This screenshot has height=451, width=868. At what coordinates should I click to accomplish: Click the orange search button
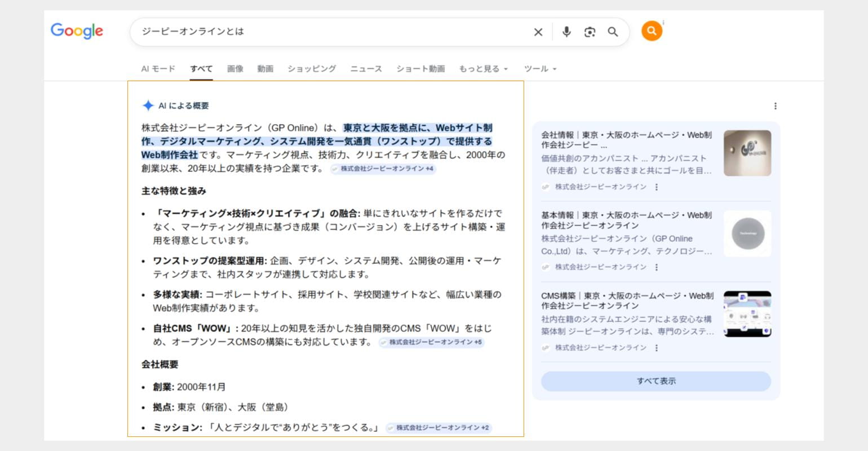tap(651, 31)
